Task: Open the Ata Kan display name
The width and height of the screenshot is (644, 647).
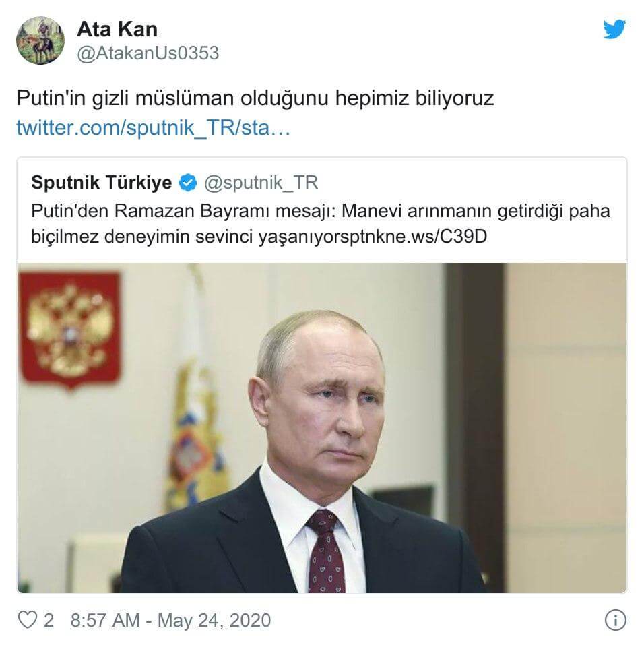Action: click(x=117, y=29)
